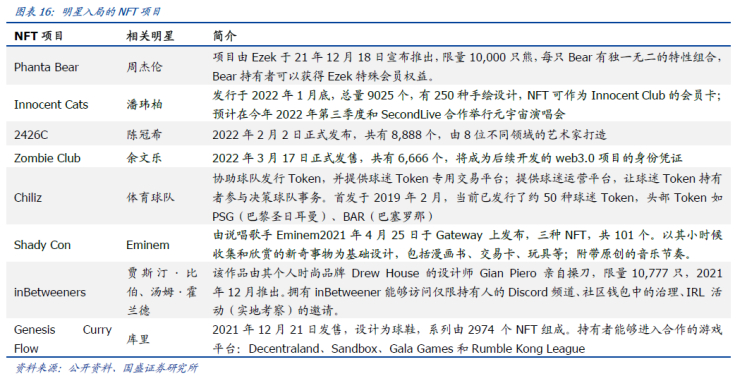Click the 相关明星 column header

[x=150, y=36]
